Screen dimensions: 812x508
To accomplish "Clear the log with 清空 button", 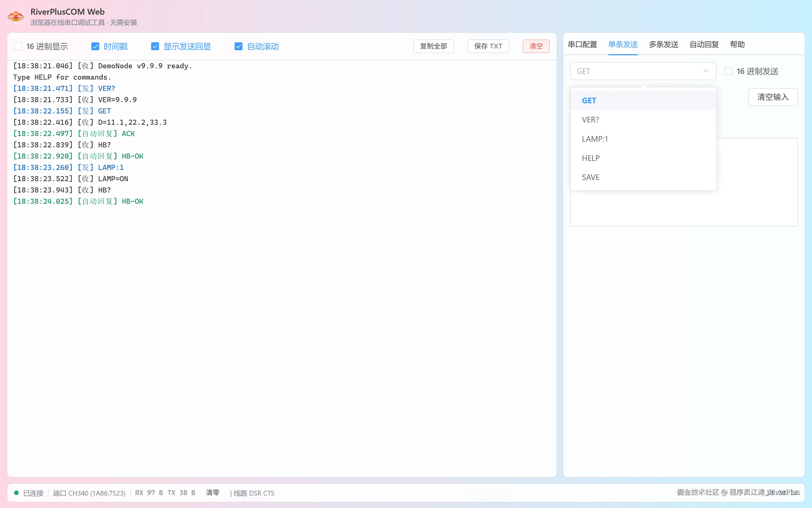I will click(536, 46).
